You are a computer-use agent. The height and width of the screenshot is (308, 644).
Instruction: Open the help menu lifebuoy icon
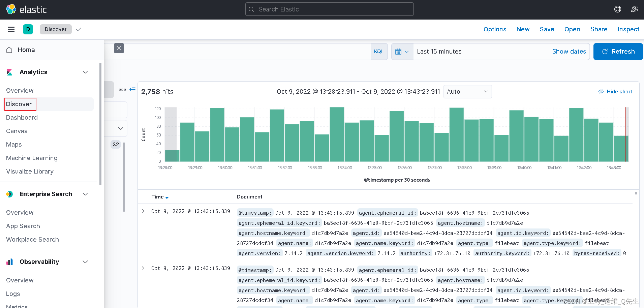[x=617, y=9]
